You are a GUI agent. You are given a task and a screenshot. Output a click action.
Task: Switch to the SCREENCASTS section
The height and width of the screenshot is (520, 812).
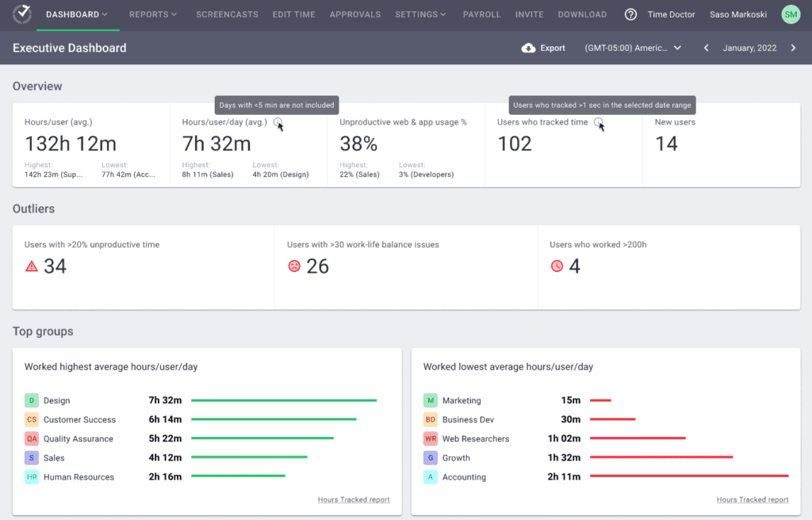point(227,13)
